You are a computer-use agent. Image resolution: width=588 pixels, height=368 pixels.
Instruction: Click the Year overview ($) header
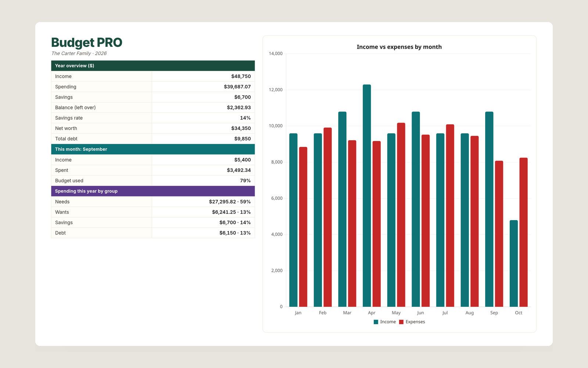(153, 66)
